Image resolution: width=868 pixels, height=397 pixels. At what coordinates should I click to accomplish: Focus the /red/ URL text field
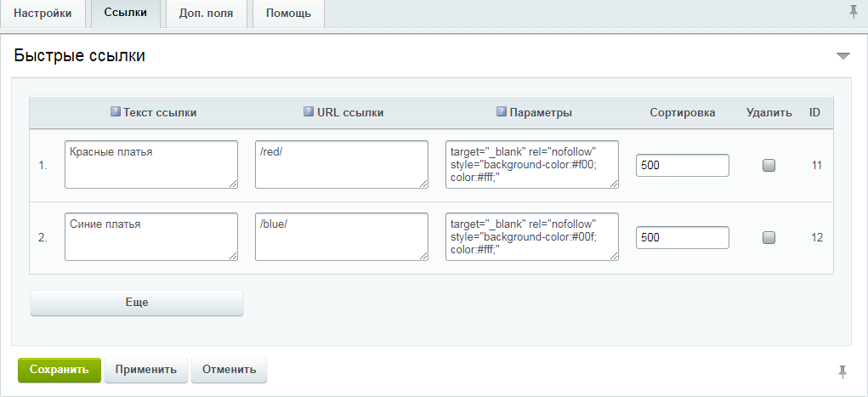coord(341,164)
